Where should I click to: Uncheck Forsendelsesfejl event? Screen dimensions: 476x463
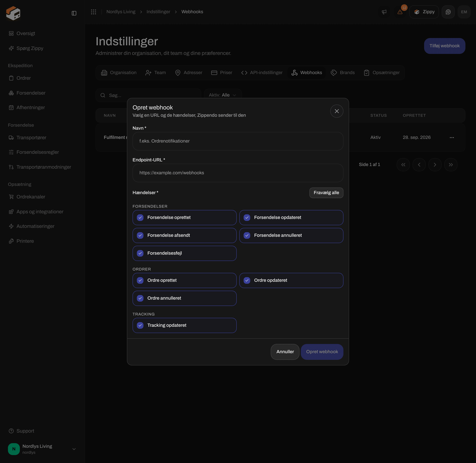(184, 253)
